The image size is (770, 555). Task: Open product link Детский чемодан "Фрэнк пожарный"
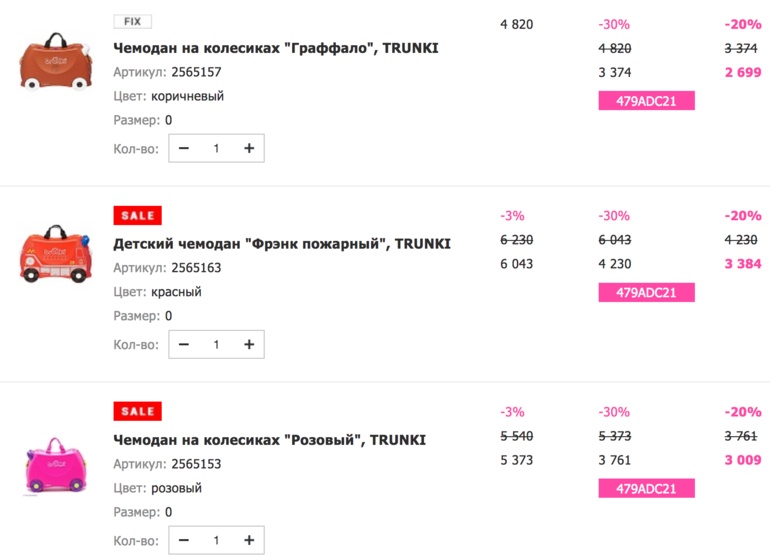(x=282, y=244)
